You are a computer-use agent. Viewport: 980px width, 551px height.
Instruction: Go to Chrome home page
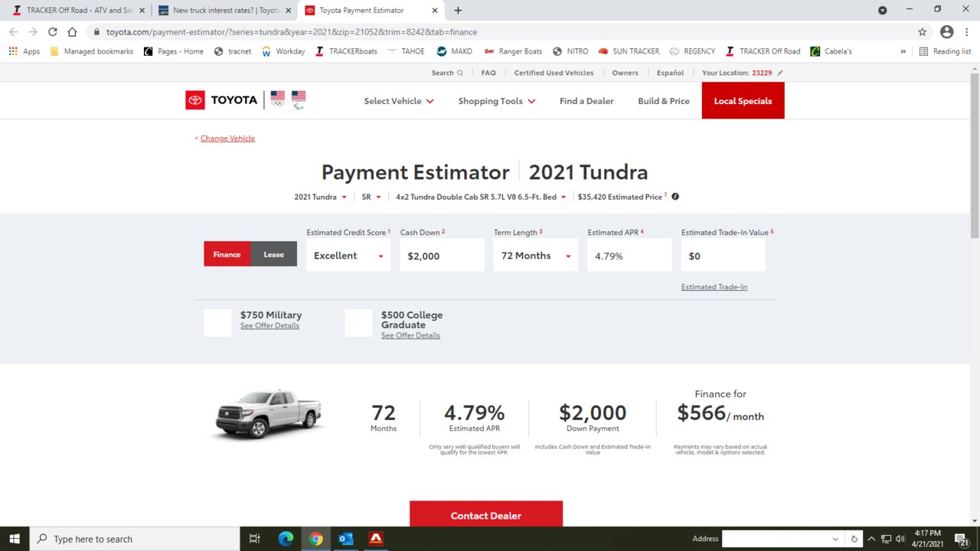coord(72,32)
